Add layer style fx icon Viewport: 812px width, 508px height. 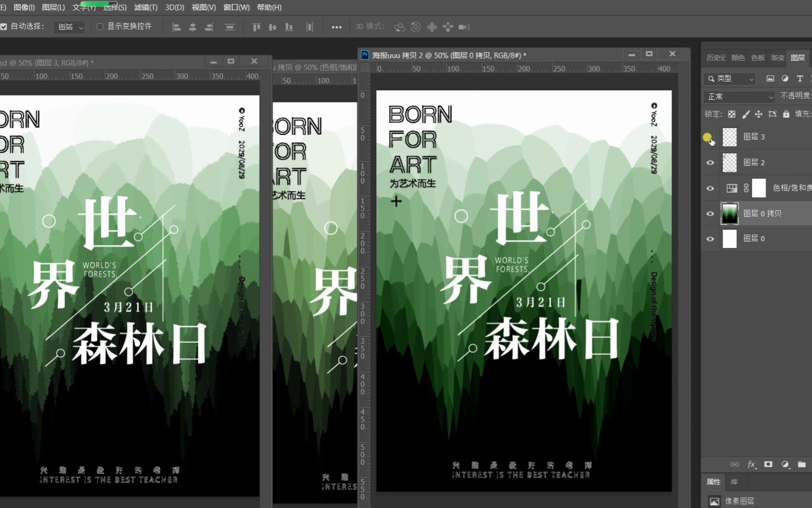coord(752,465)
